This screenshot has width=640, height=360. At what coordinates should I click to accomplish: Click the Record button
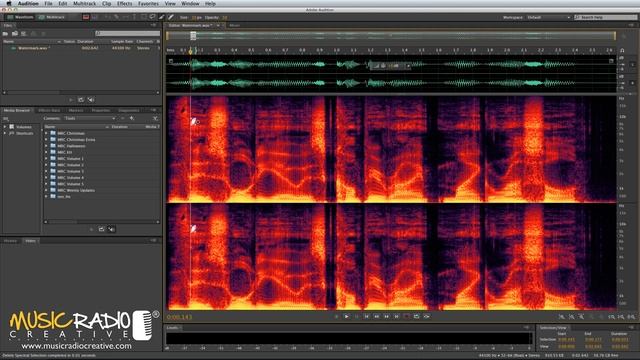tap(407, 316)
